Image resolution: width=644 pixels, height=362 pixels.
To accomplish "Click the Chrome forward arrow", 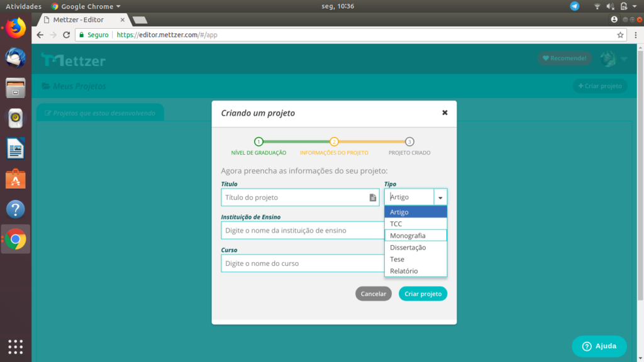I will [x=53, y=35].
